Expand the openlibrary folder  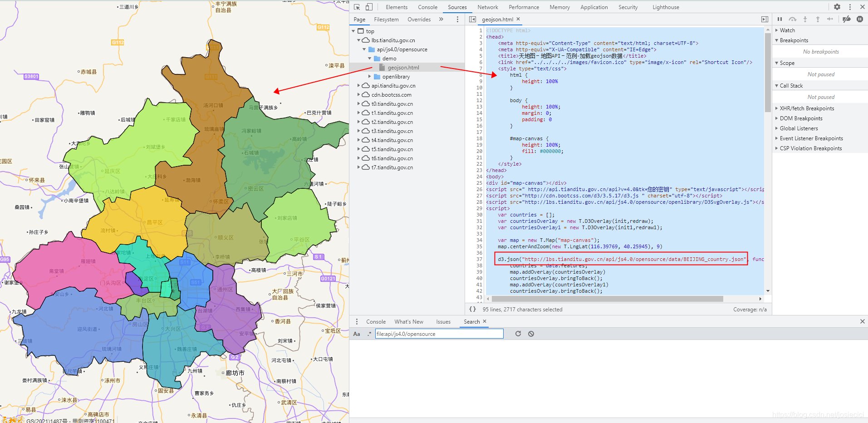point(370,77)
